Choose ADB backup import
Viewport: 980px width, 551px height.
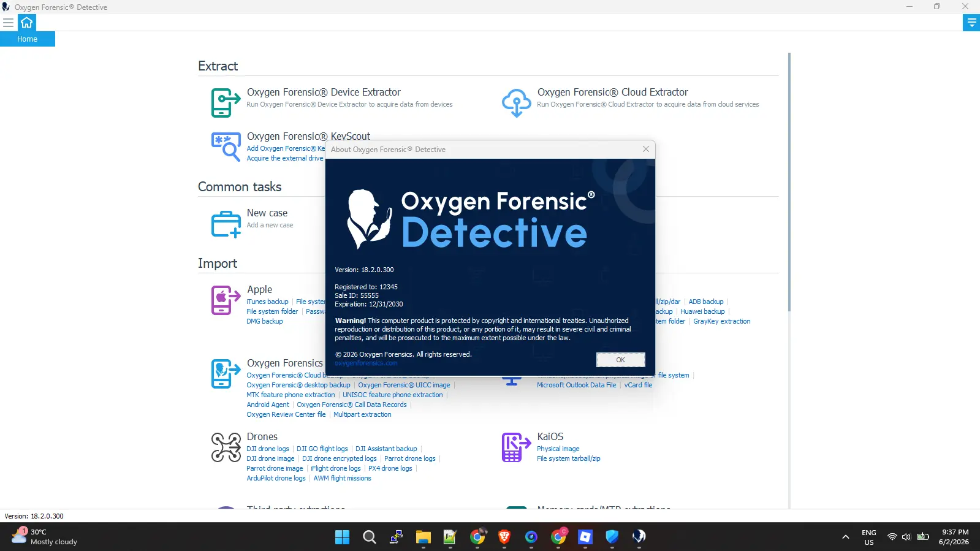click(705, 302)
